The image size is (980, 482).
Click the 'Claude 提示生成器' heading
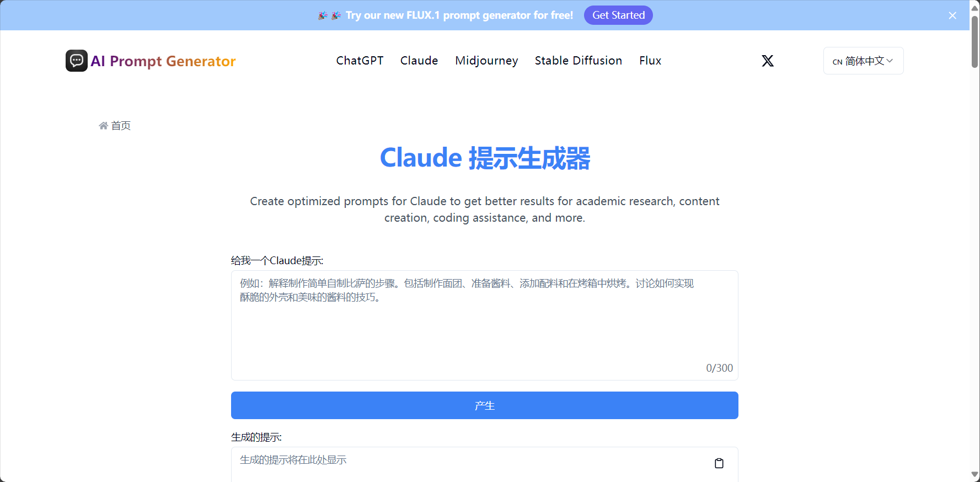coord(485,158)
